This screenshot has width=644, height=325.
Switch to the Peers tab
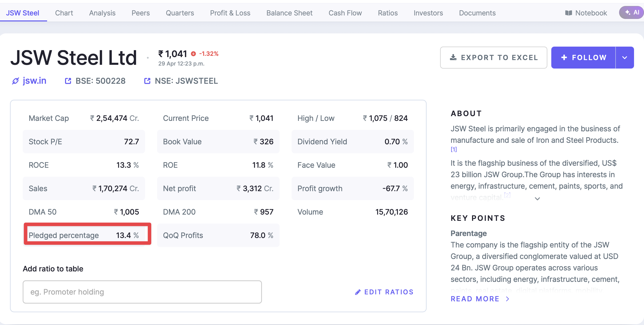[x=141, y=13]
